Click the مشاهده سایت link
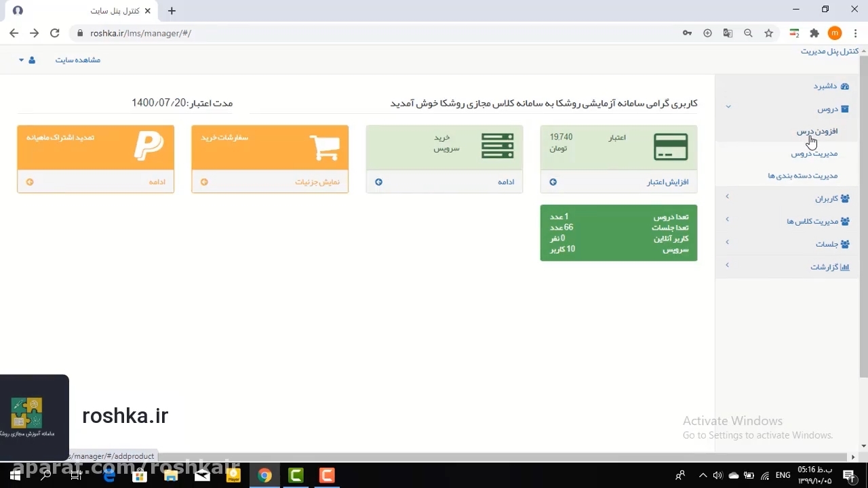 click(77, 60)
